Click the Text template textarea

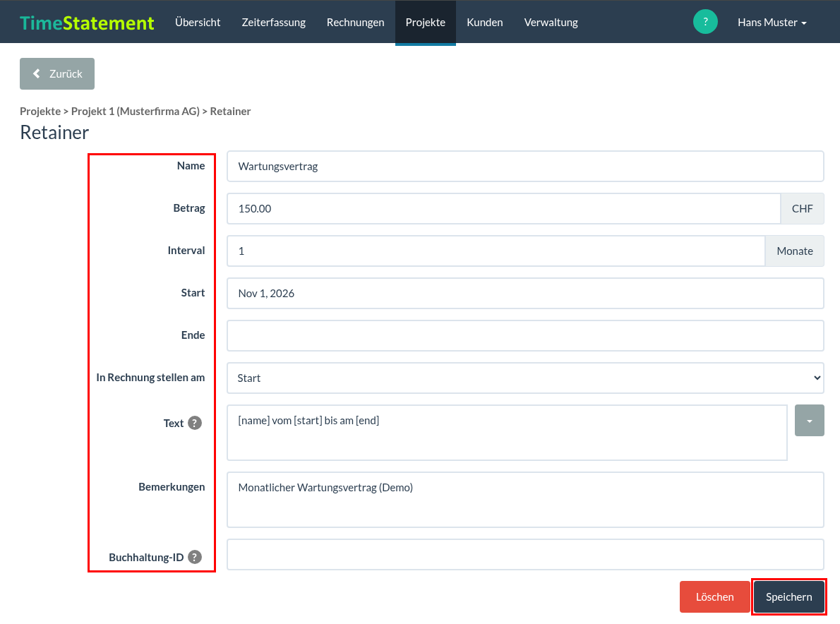pyautogui.click(x=507, y=433)
